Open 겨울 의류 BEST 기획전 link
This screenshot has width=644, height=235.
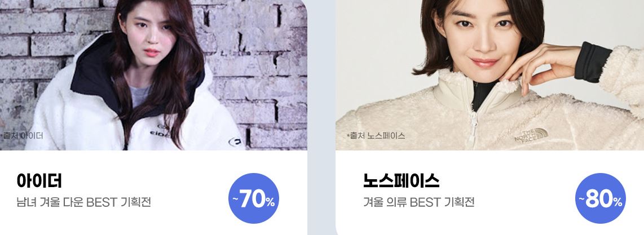click(x=418, y=202)
